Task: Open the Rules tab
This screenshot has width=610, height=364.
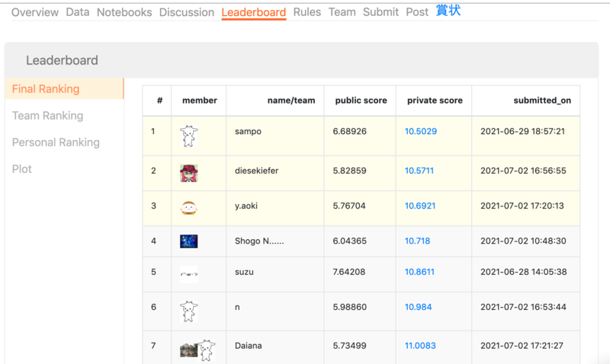Action: click(307, 12)
